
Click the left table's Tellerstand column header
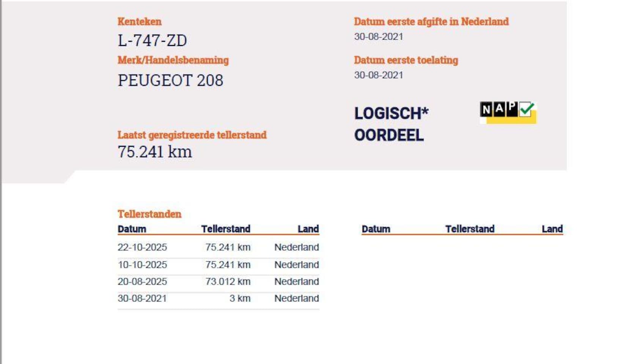(225, 229)
